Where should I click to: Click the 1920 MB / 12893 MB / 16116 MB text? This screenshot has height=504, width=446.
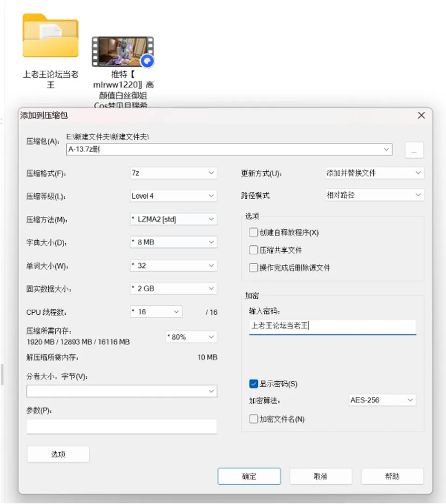(78, 342)
